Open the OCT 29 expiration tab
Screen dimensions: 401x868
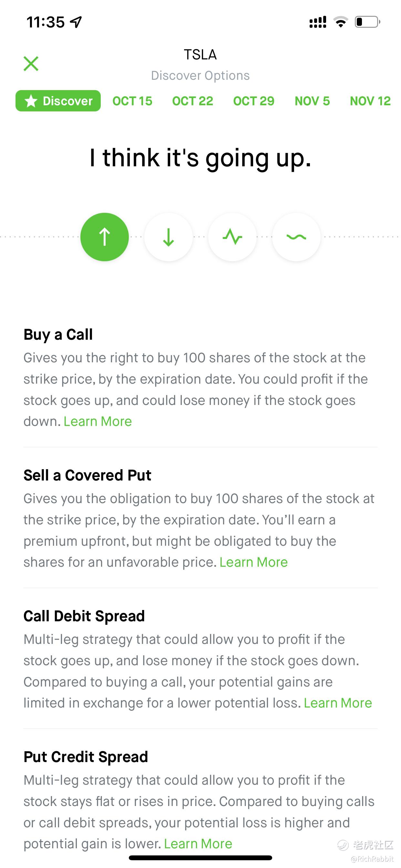(254, 101)
